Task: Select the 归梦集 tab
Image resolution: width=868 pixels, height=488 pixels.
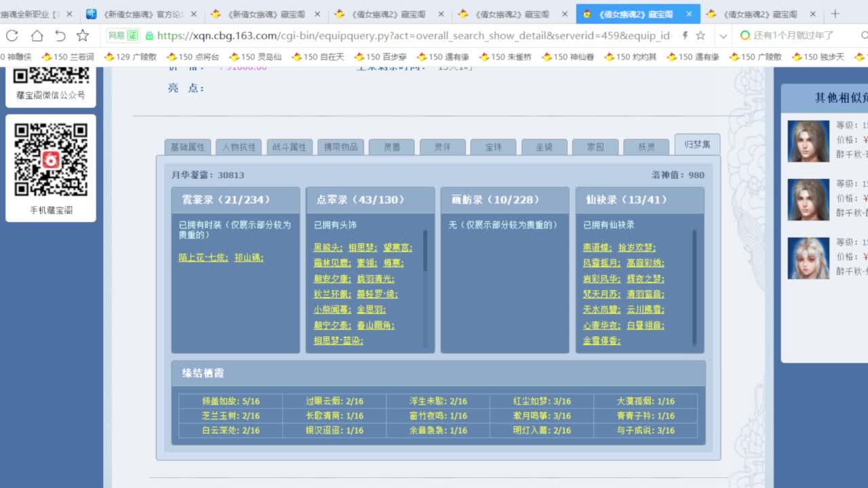Action: [x=697, y=144]
